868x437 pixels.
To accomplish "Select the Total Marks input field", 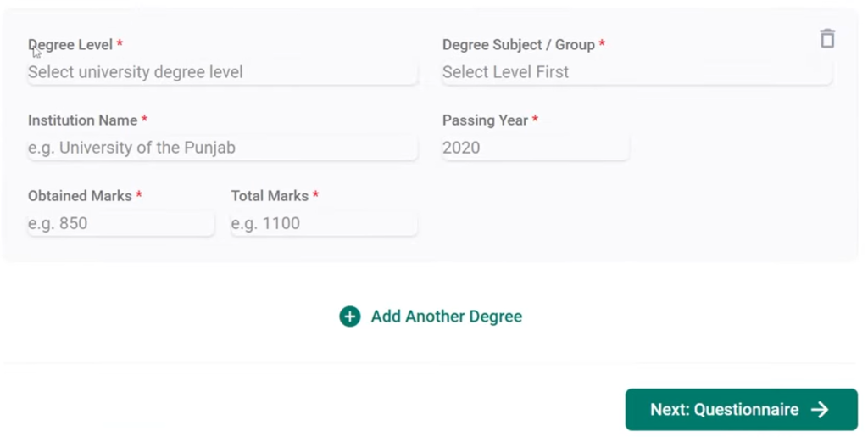I will point(323,223).
